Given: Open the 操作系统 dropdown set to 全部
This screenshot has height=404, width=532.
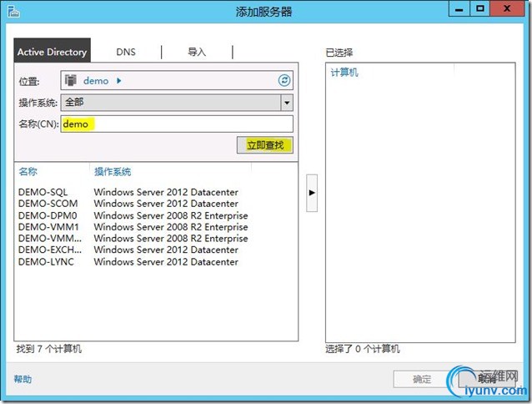Looking at the screenshot, I should tap(177, 103).
